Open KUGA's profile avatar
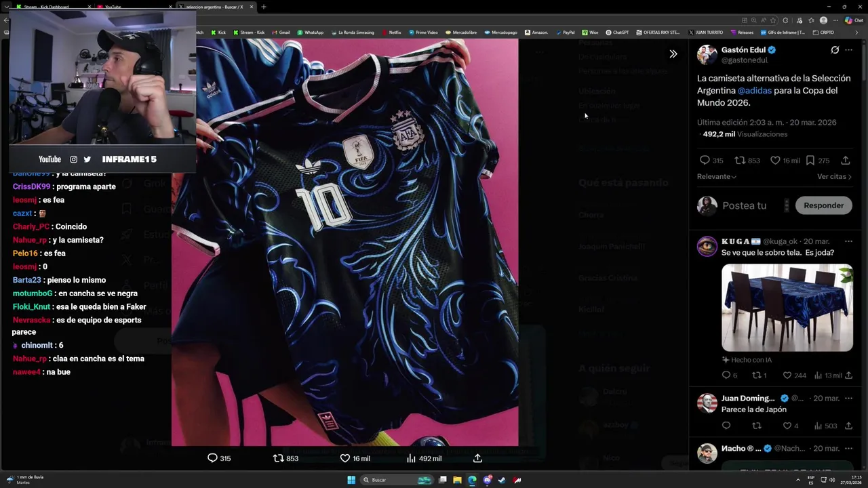The height and width of the screenshot is (488, 868). tap(707, 246)
